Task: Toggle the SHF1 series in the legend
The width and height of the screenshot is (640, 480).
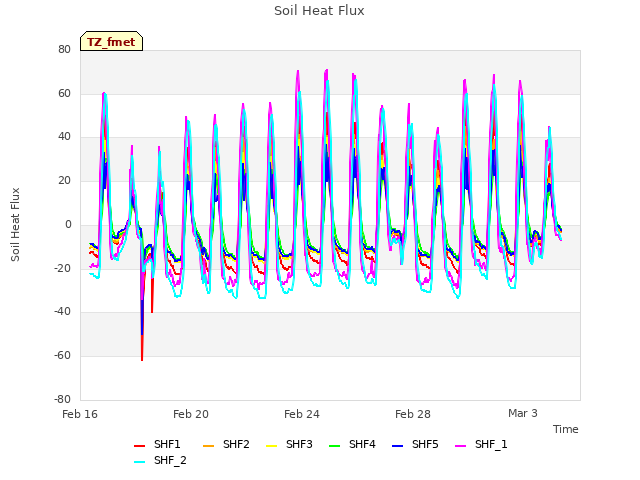Action: click(x=157, y=444)
